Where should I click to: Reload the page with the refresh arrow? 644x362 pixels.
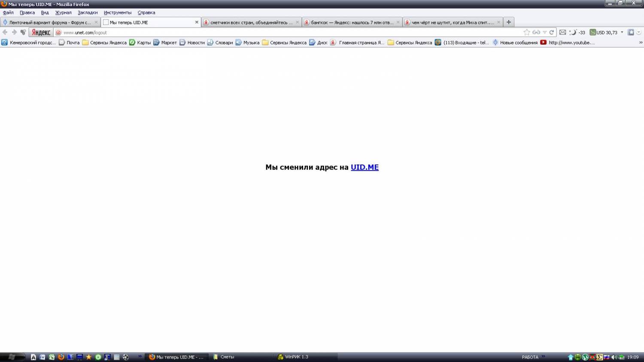[x=552, y=32]
